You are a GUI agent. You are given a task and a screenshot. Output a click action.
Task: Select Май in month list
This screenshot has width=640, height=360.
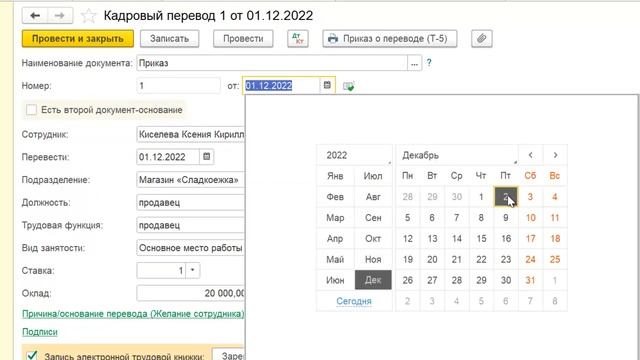click(335, 259)
